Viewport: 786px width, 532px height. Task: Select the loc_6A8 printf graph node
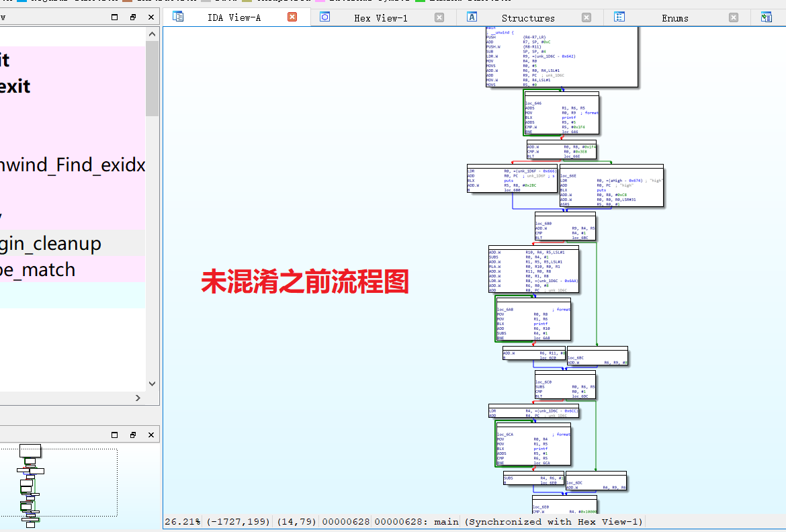pos(533,319)
